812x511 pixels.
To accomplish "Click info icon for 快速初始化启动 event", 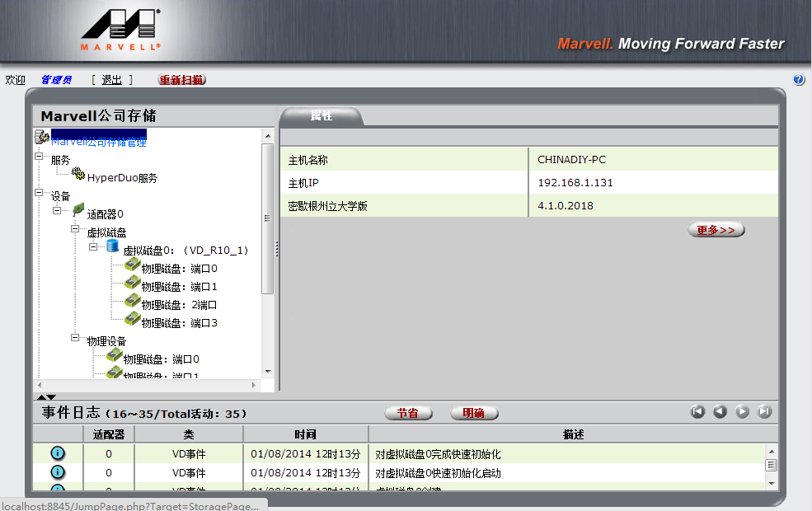I will tap(58, 471).
